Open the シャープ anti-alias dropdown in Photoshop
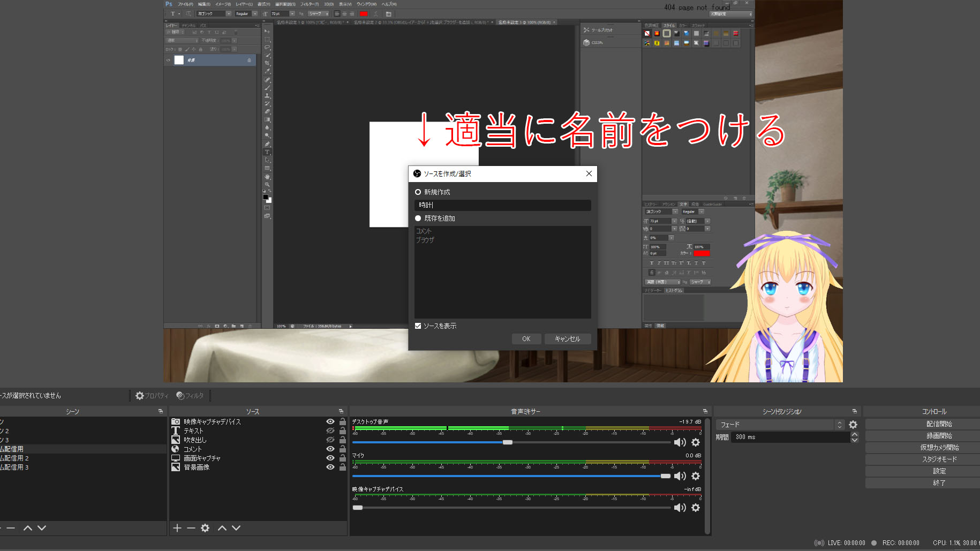The image size is (980, 551). pos(319,13)
